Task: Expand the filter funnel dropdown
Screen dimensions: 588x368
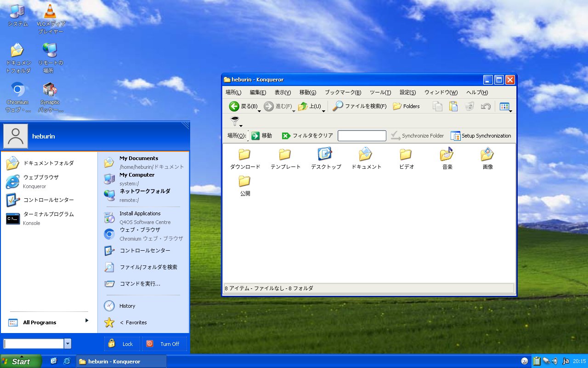Action: point(241,126)
